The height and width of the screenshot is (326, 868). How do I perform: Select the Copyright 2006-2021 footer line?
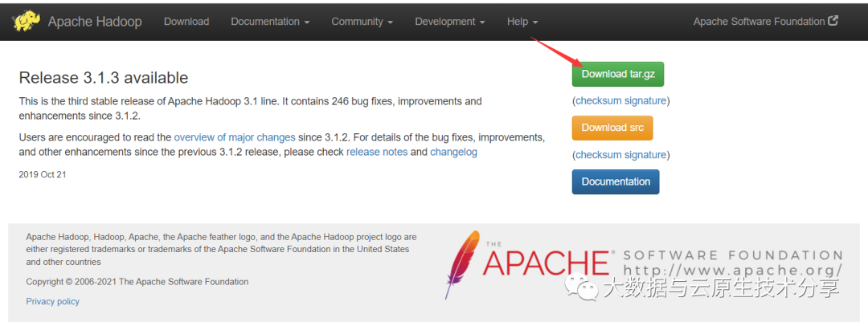pos(137,282)
